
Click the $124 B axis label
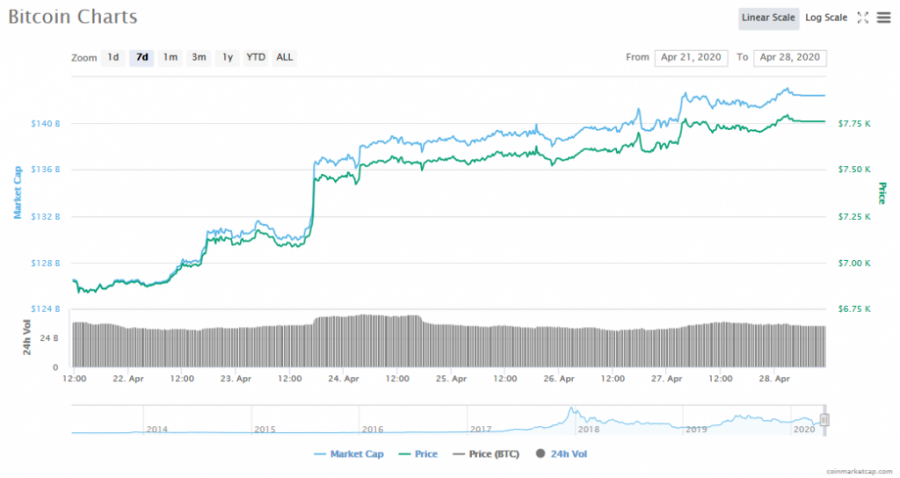[45, 309]
